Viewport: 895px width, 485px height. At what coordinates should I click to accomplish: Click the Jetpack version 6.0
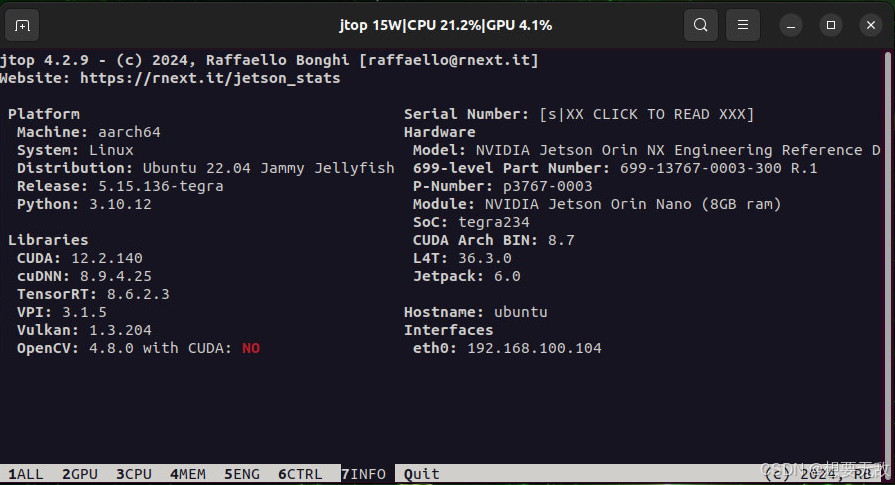point(507,276)
